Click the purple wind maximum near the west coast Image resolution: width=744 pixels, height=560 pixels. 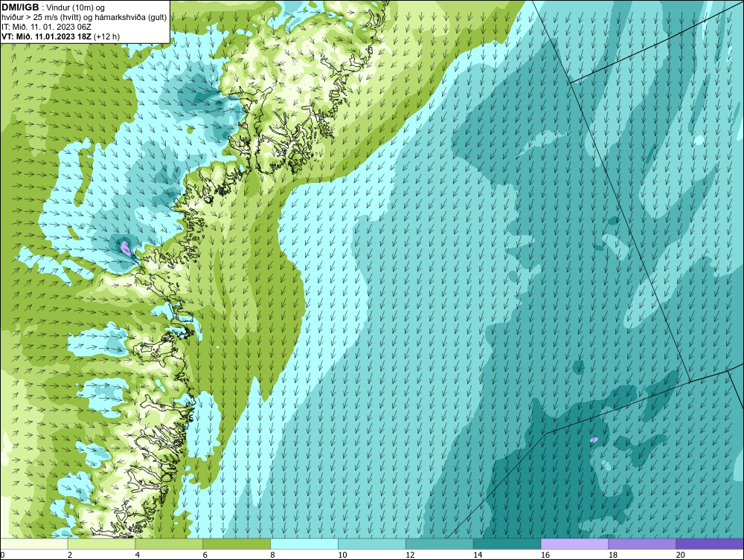click(x=125, y=248)
